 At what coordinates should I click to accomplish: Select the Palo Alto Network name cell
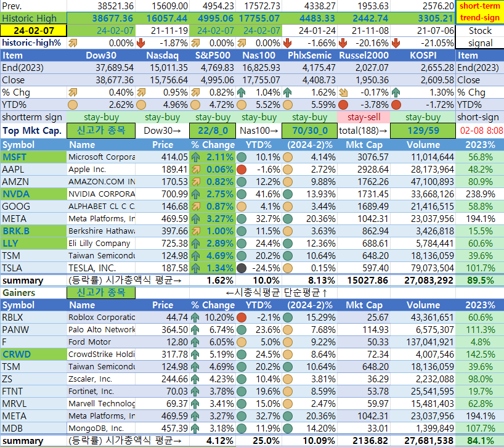101,330
